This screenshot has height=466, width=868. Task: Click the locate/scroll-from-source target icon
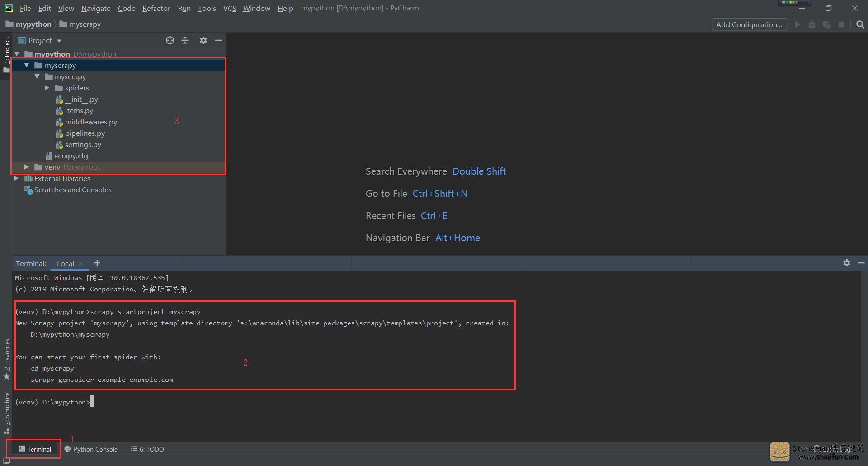(x=170, y=40)
